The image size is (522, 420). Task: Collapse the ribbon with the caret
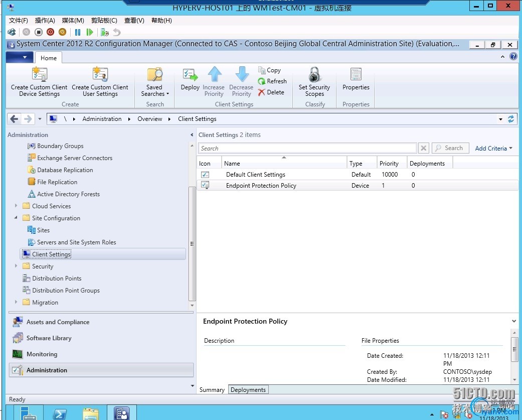point(502,57)
